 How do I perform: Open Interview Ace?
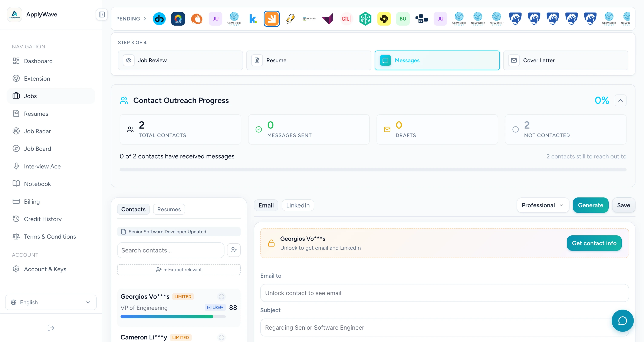51,166
